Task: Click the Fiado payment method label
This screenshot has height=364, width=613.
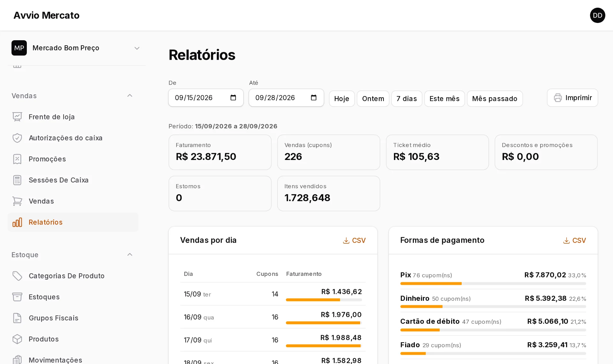Action: point(410,345)
